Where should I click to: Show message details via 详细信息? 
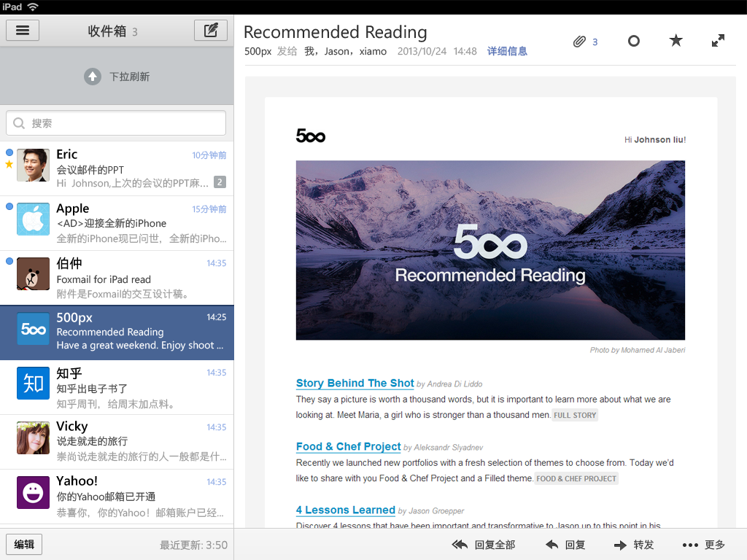pyautogui.click(x=507, y=52)
